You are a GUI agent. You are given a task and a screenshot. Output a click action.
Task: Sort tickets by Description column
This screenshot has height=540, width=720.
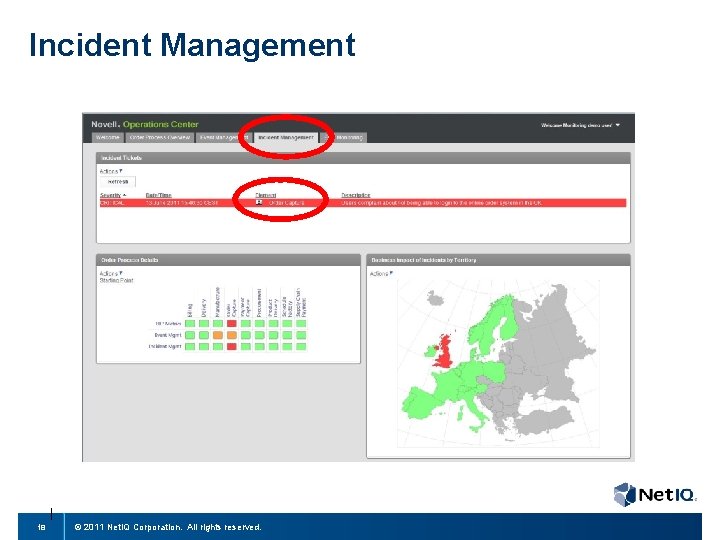[x=356, y=195]
